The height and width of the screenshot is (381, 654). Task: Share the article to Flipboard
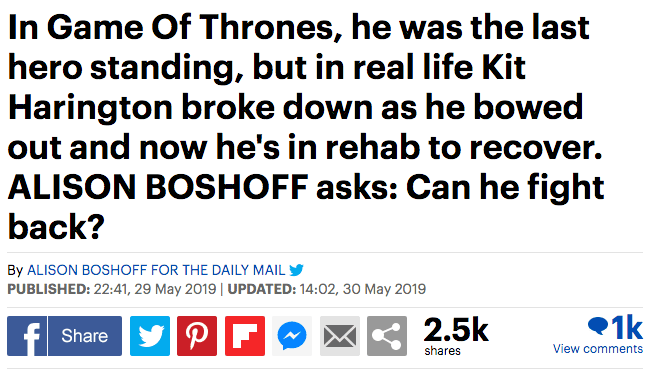[245, 336]
